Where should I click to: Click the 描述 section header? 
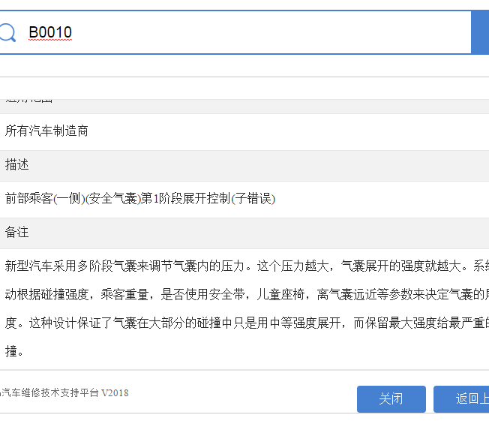[x=244, y=165]
